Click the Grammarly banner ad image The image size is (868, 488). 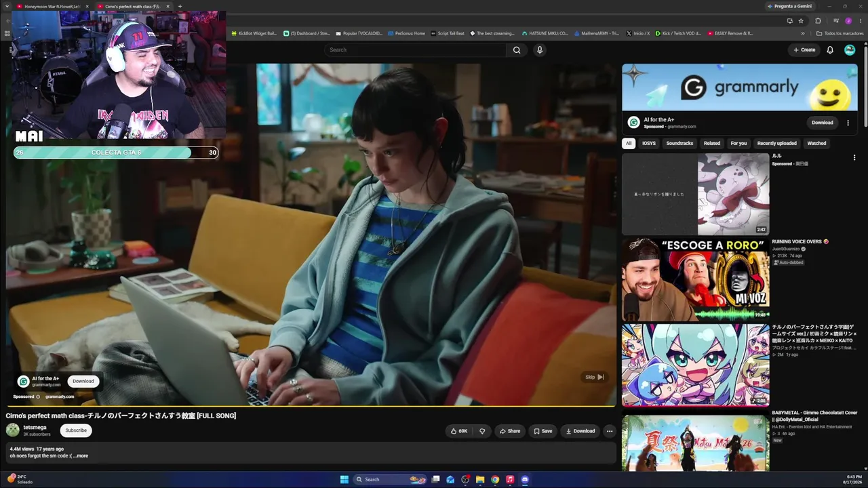[x=740, y=87]
